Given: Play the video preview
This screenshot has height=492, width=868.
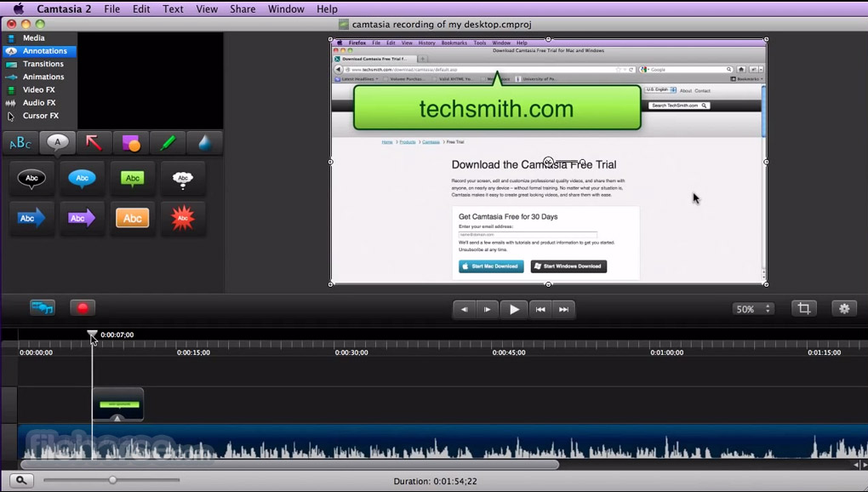Looking at the screenshot, I should [514, 309].
